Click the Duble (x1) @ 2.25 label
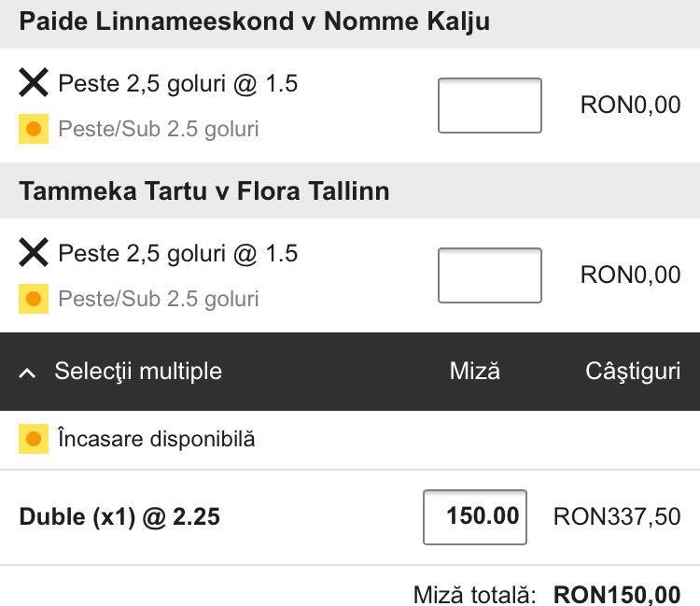The image size is (700, 606). click(119, 517)
